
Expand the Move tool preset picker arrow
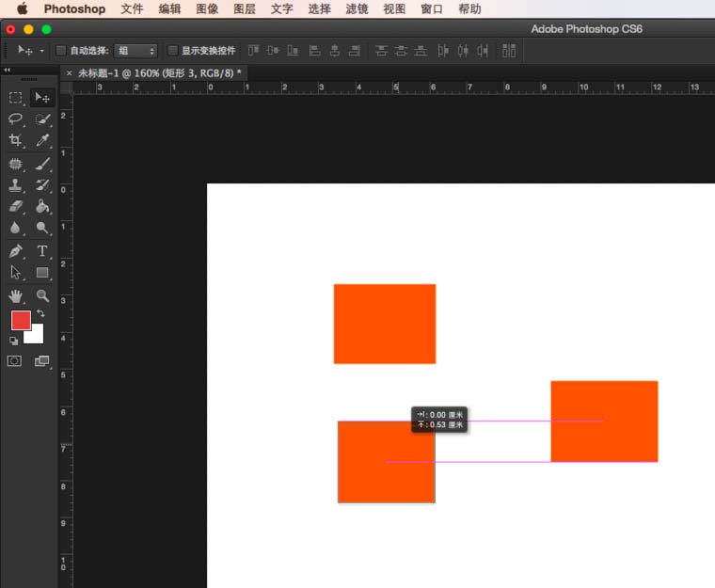[42, 51]
